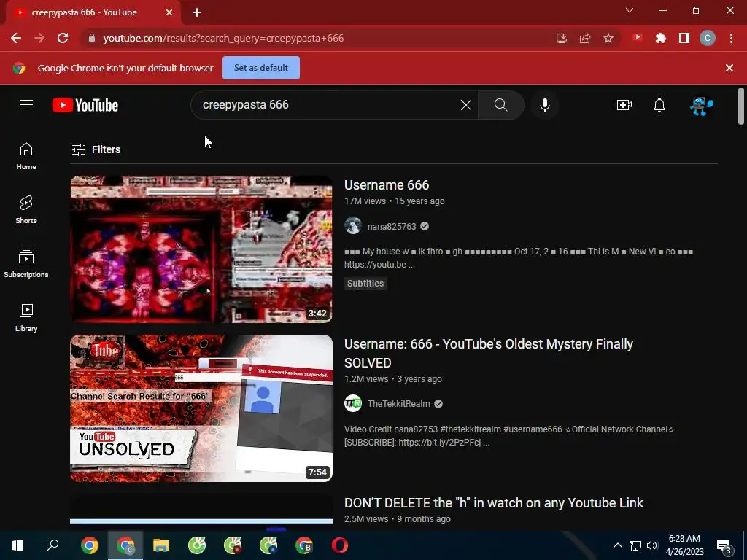Image resolution: width=747 pixels, height=560 pixels.
Task: Dismiss the default browser banner
Action: (729, 68)
